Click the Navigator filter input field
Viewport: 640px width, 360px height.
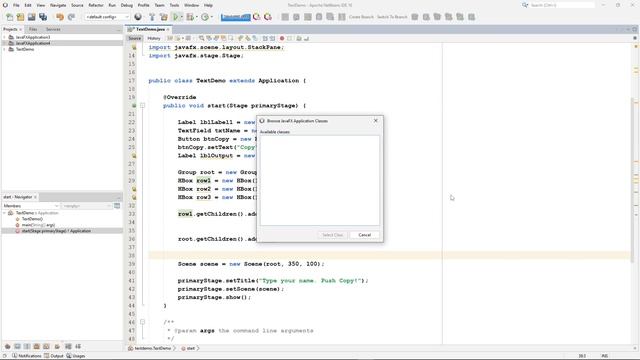point(87,206)
